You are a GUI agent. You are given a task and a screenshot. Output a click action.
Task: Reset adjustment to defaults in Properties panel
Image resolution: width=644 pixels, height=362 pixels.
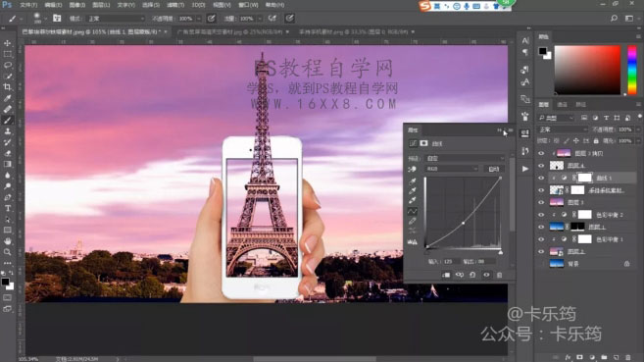[x=472, y=275]
